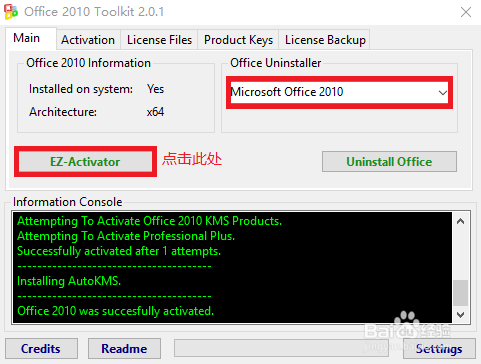Click inside the Information Console output area
The image size is (481, 364).
point(232,267)
